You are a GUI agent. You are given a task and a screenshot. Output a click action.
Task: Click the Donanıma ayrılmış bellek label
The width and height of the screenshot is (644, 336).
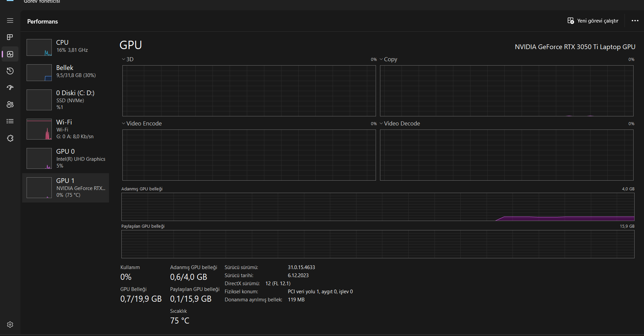tap(253, 300)
